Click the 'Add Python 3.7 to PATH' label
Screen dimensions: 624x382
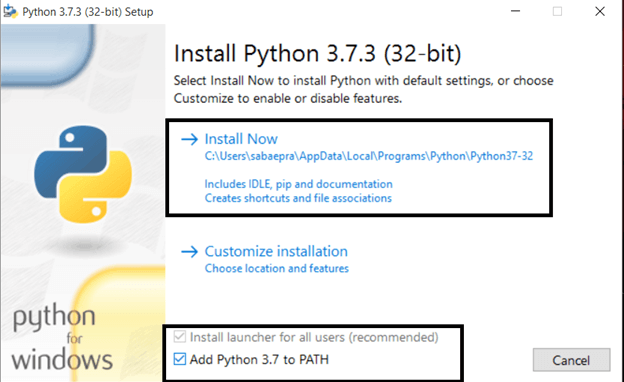259,360
